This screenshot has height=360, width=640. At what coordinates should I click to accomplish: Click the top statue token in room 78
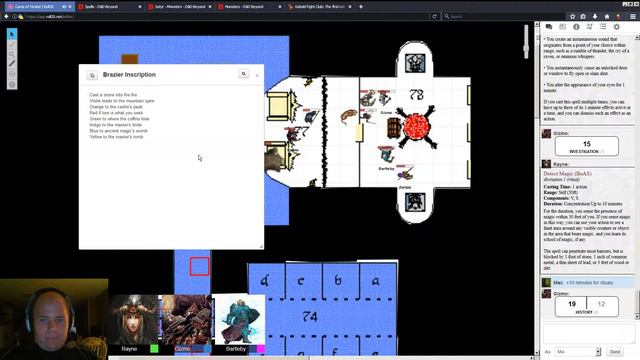click(415, 63)
